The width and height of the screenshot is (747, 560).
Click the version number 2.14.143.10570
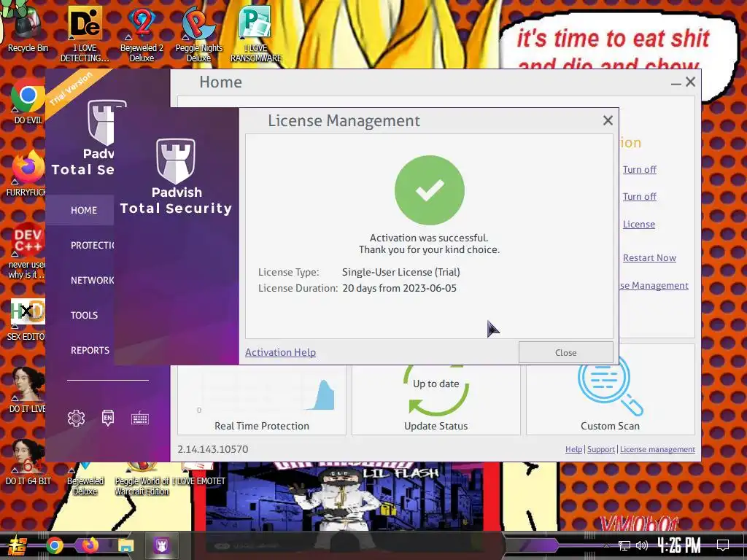[212, 449]
